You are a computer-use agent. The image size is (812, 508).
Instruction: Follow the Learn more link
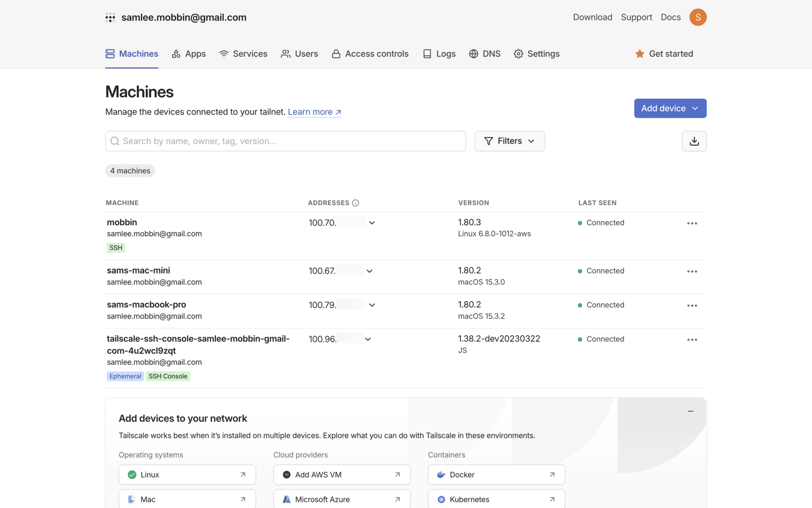tap(314, 112)
